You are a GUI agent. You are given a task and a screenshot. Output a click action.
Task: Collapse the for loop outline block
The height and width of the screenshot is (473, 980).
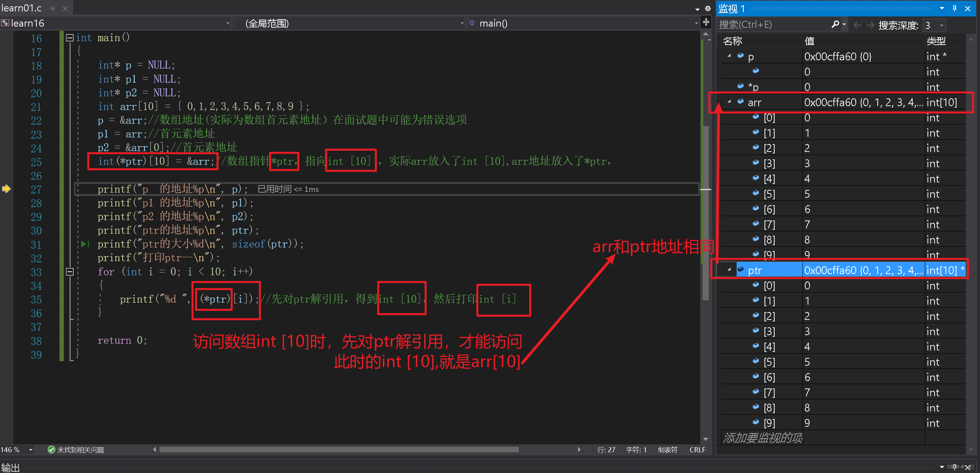pos(70,271)
